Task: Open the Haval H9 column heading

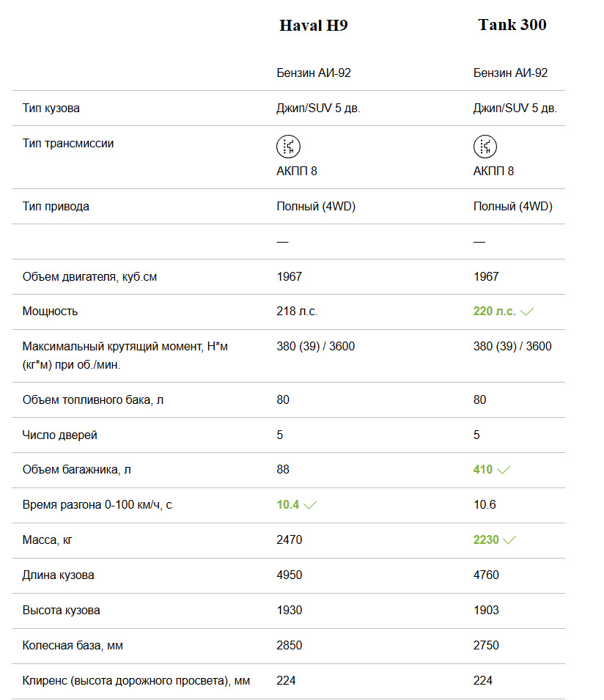Action: pyautogui.click(x=314, y=26)
